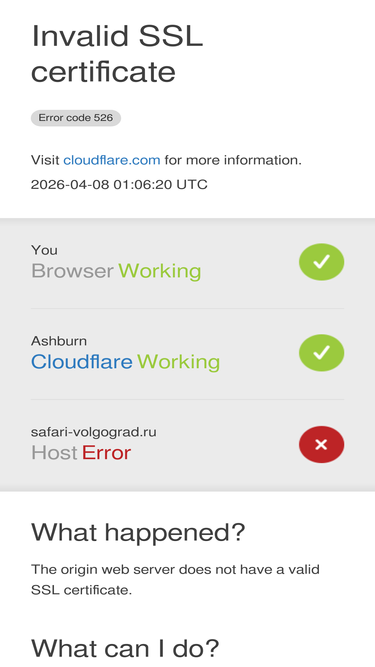This screenshot has height=667, width=375.
Task: Click the What happened? heading
Action: (138, 532)
